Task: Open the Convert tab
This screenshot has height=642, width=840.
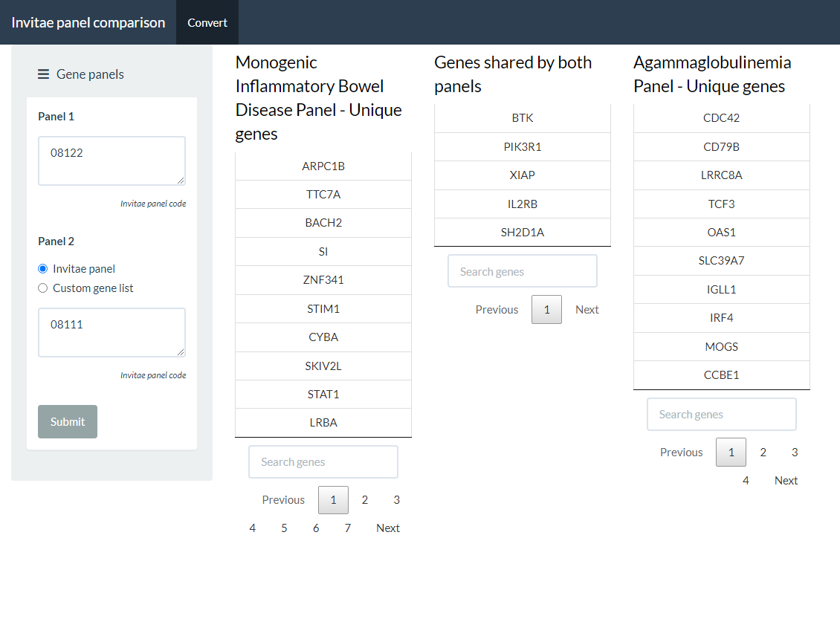Action: click(207, 22)
